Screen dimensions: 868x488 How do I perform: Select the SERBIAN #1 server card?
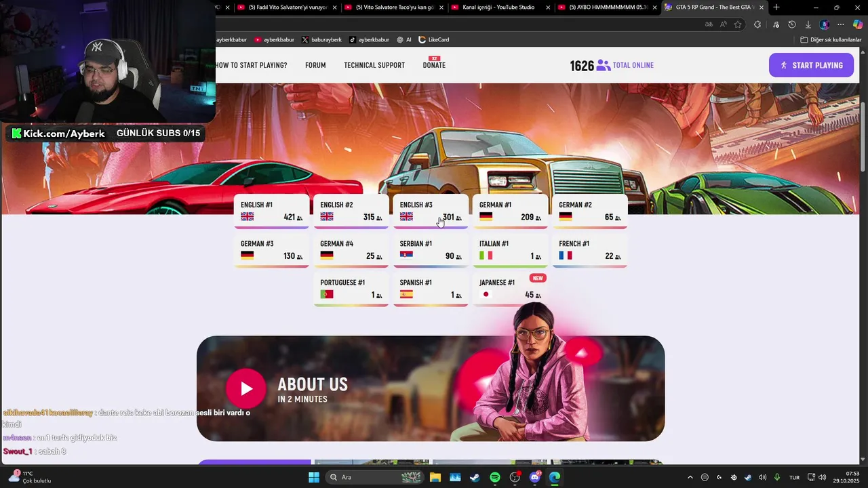431,250
